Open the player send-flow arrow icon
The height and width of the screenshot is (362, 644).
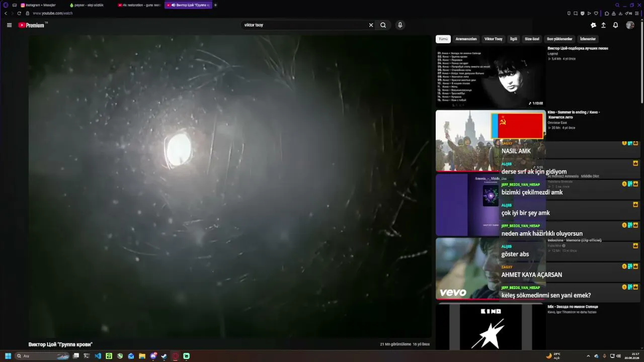click(589, 13)
